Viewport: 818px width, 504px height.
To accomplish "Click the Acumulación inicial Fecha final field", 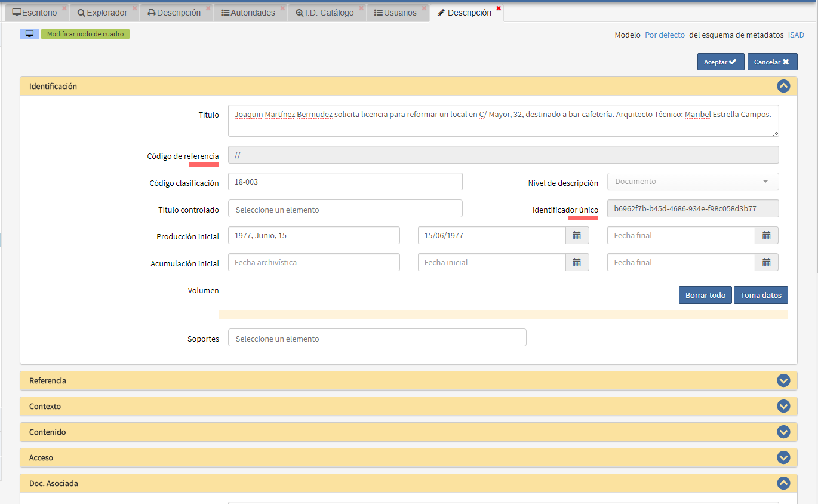I will point(681,262).
